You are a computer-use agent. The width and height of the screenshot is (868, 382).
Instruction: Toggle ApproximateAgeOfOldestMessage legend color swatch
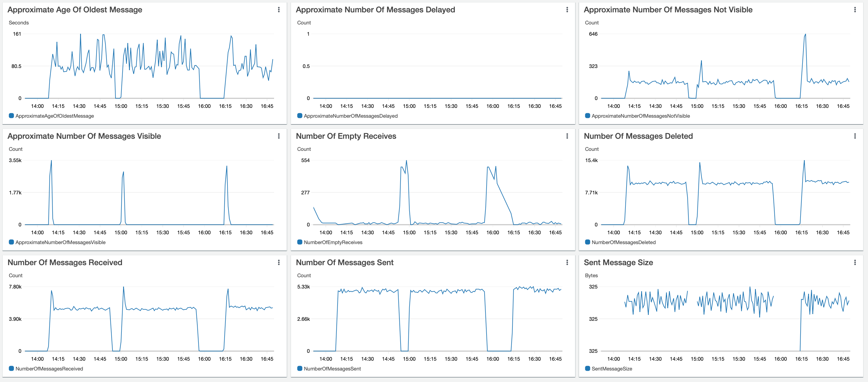click(x=11, y=116)
